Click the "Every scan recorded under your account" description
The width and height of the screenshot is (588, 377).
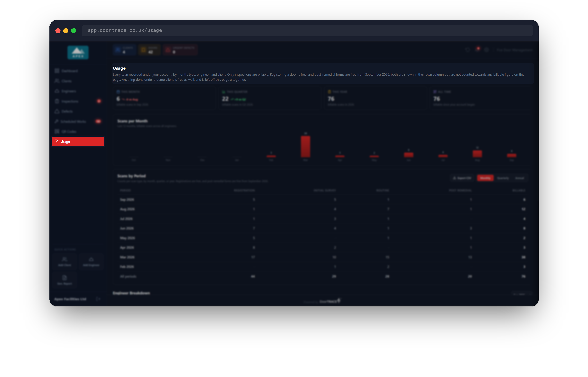pos(318,77)
